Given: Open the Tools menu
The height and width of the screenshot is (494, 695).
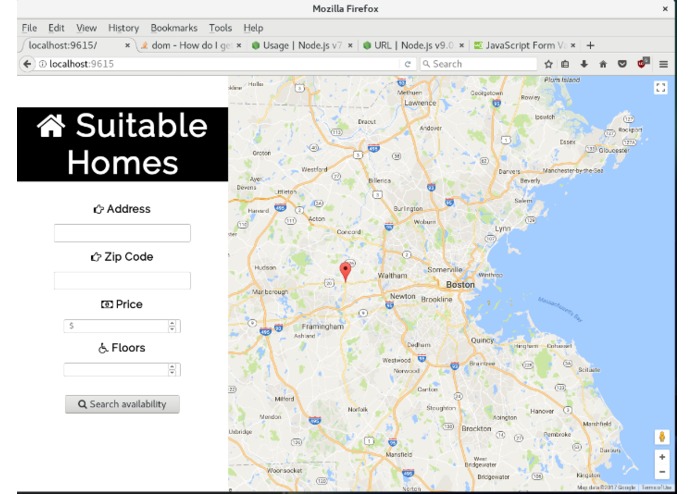Looking at the screenshot, I should [220, 28].
